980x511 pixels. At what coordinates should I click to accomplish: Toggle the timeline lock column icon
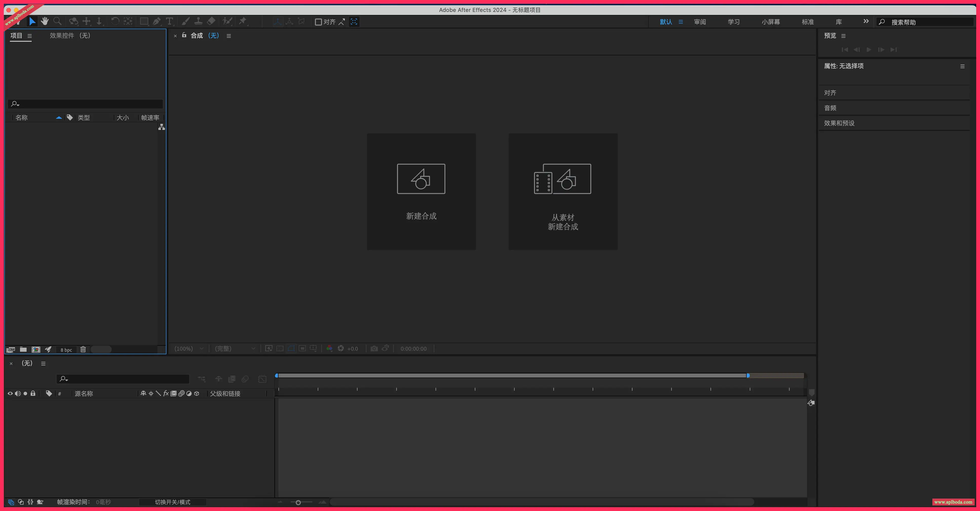33,393
